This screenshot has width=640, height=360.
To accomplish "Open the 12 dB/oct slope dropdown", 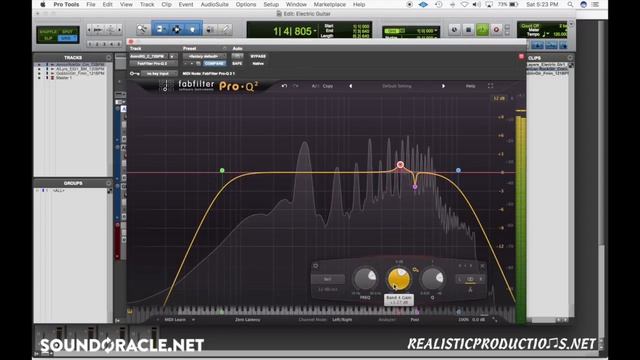I will (x=328, y=289).
